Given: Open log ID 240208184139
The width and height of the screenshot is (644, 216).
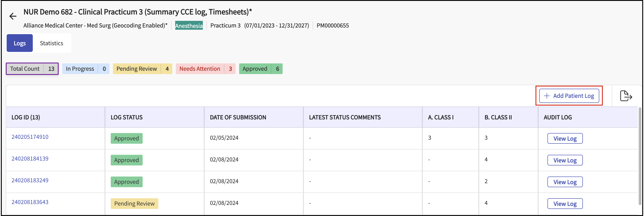Looking at the screenshot, I should coord(30,159).
